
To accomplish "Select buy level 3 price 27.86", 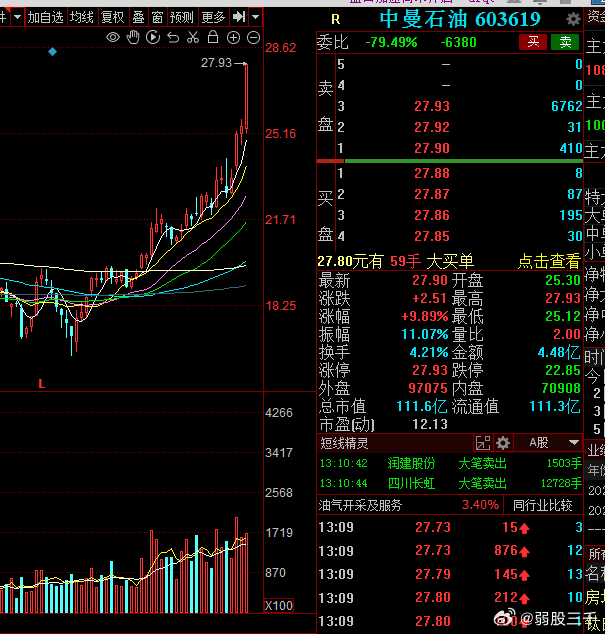I will (x=432, y=216).
